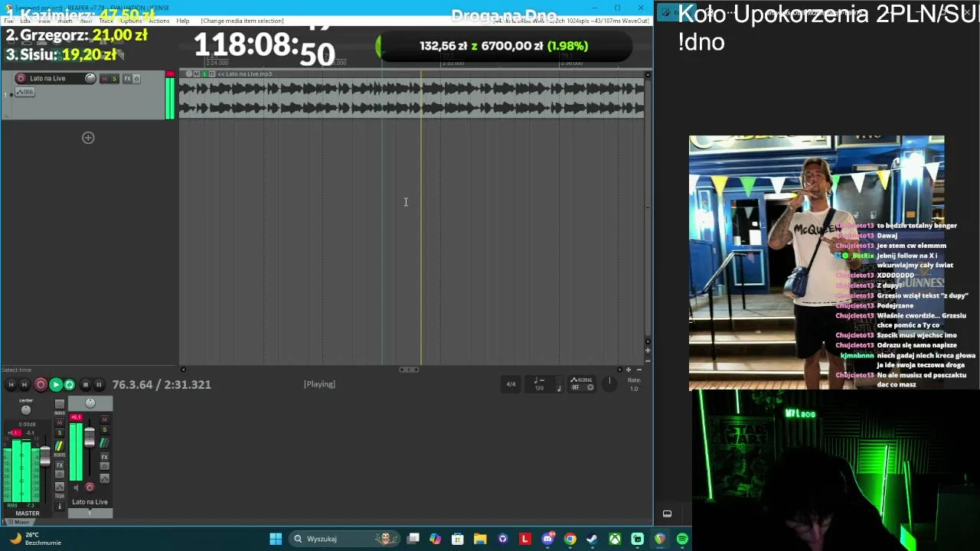This screenshot has width=980, height=551.
Task: Toggle master FX bypass in mixer
Action: [60, 474]
